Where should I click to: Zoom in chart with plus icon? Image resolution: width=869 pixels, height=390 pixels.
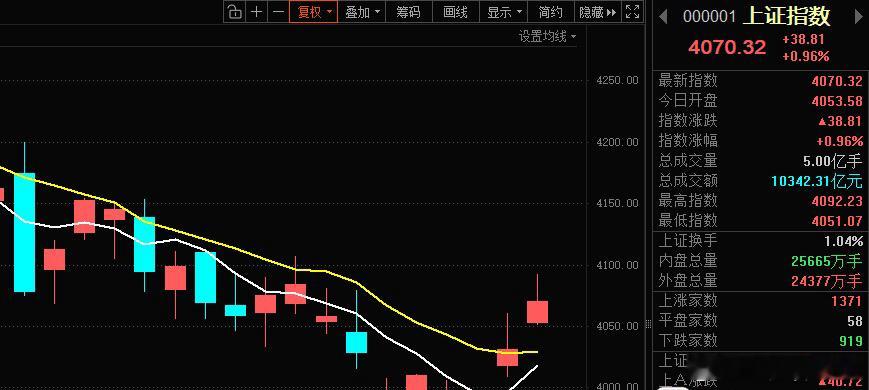point(256,12)
